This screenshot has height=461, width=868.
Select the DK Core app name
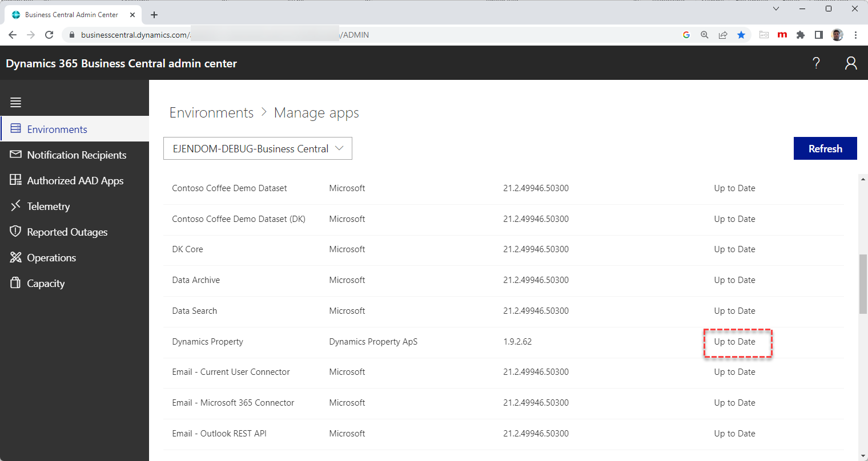click(x=187, y=249)
